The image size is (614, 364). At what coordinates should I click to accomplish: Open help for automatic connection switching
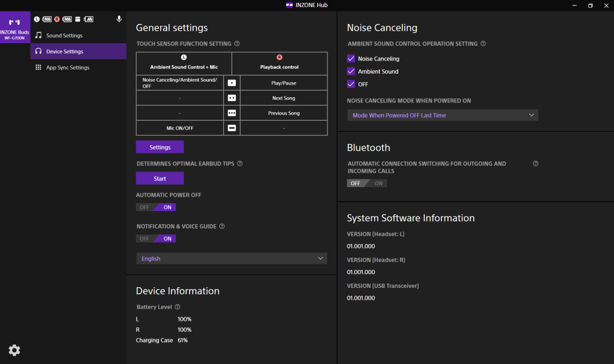535,163
